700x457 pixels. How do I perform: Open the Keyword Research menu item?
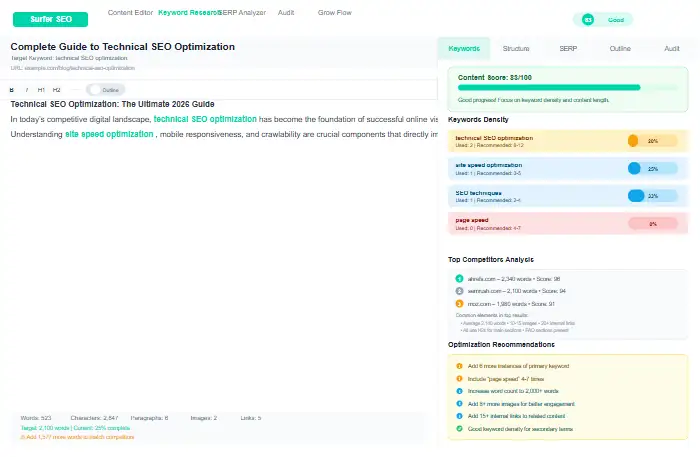(x=189, y=12)
